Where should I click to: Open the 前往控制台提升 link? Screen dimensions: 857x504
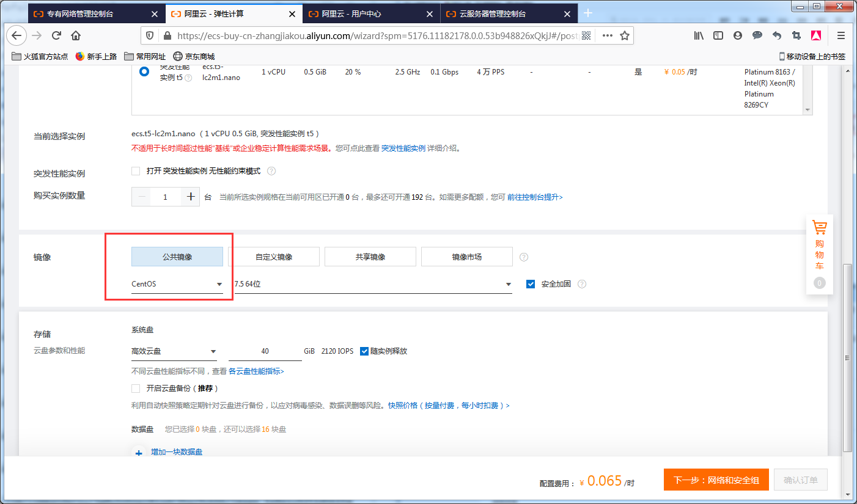pos(531,197)
